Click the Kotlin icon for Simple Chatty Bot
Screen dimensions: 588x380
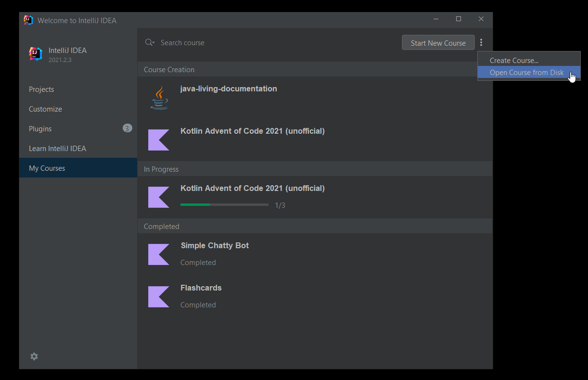coord(159,254)
